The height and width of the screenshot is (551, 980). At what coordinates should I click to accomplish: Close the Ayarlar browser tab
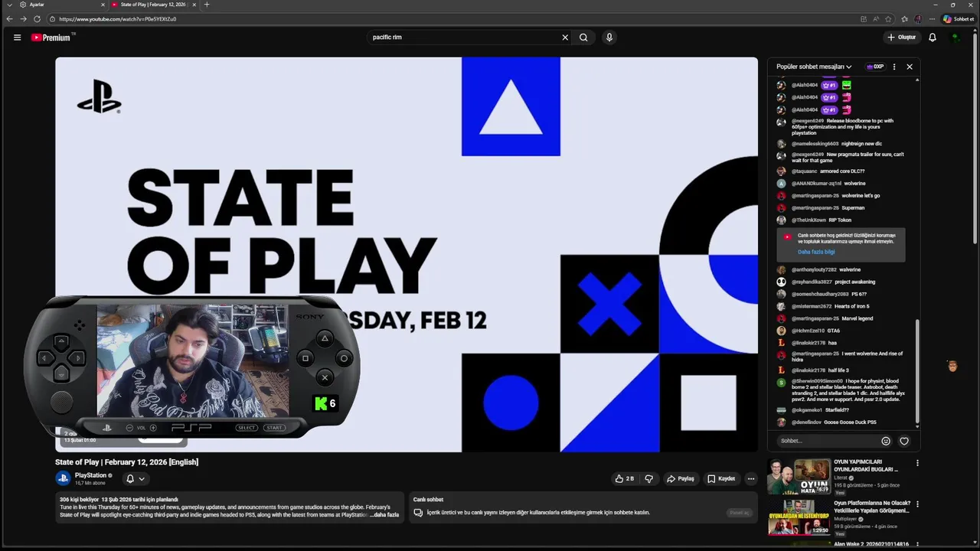103,5
